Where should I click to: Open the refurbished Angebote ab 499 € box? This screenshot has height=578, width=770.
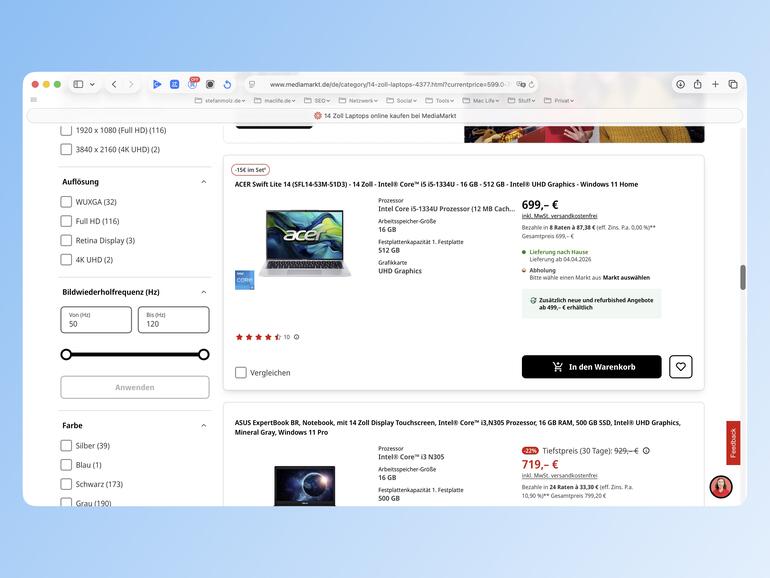point(591,303)
